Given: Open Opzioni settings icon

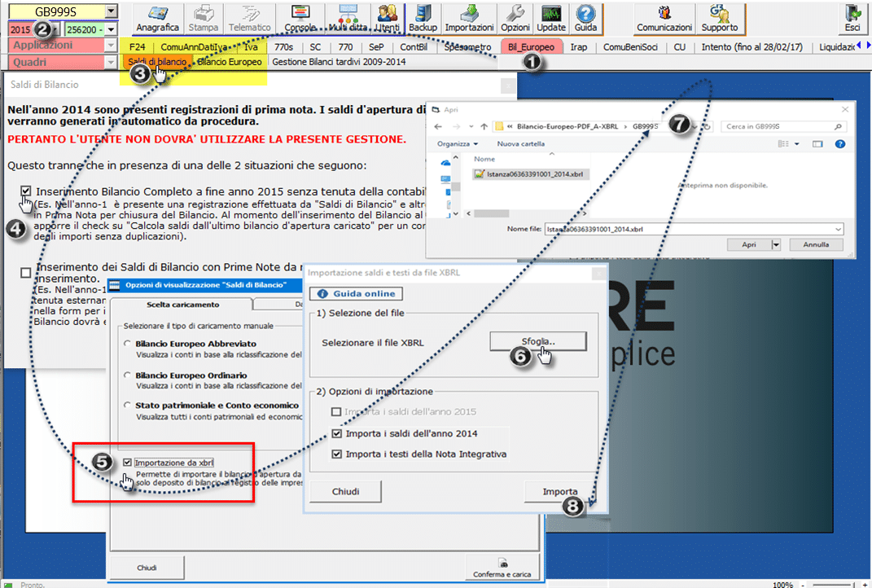Looking at the screenshot, I should [x=515, y=17].
